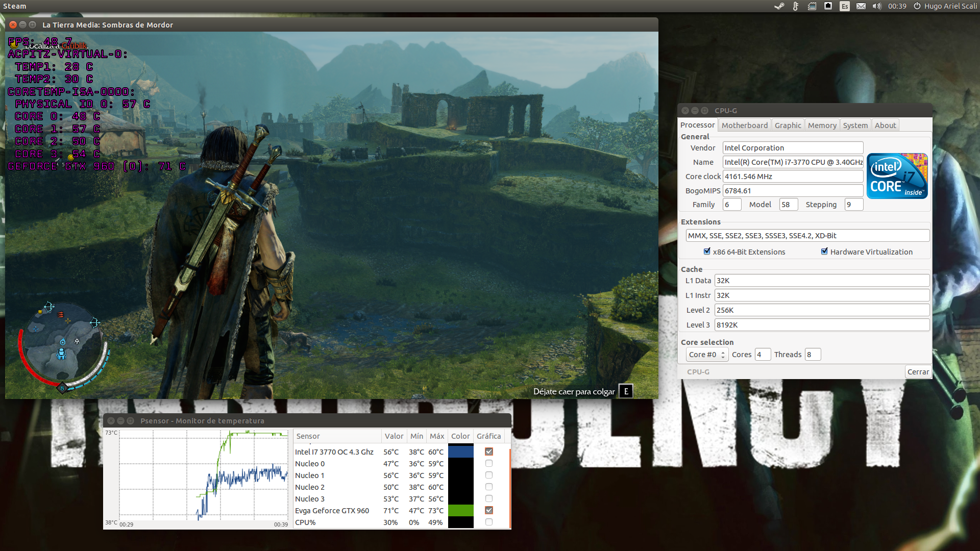980x551 pixels.
Task: Click the L1 Data cache field
Action: tap(822, 281)
